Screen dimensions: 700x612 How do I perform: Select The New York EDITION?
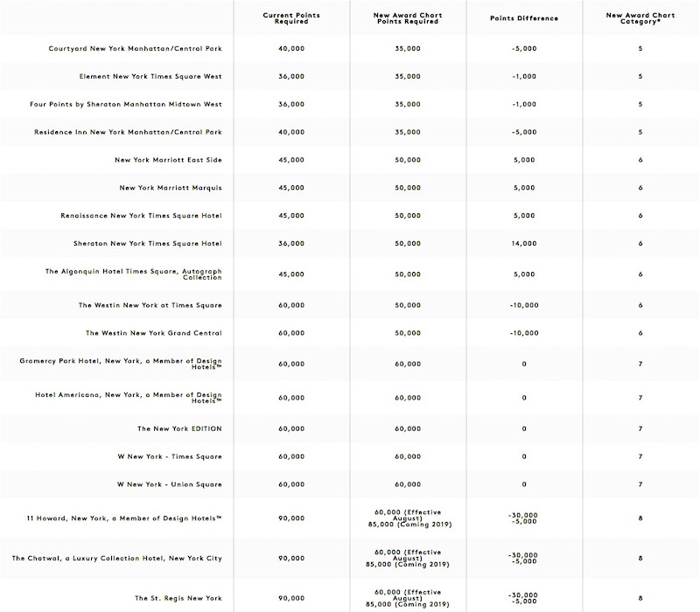click(x=179, y=428)
